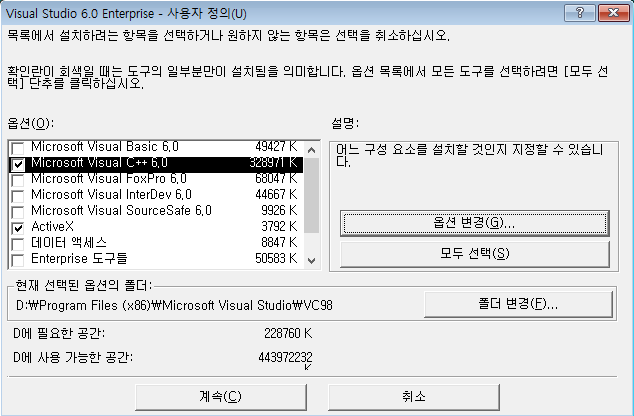Toggle Microsoft Visual SourceSafe 6.0 checkbox
The width and height of the screenshot is (634, 416).
coord(17,212)
